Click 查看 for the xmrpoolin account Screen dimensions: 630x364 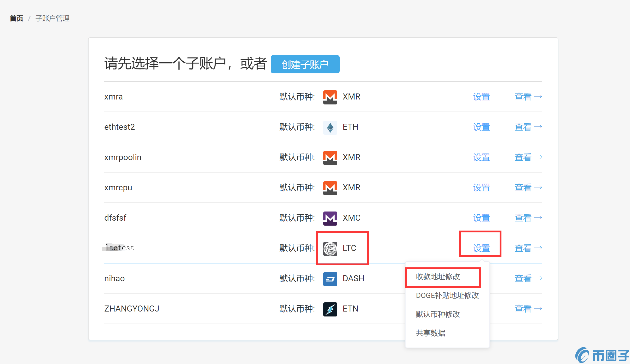click(528, 157)
